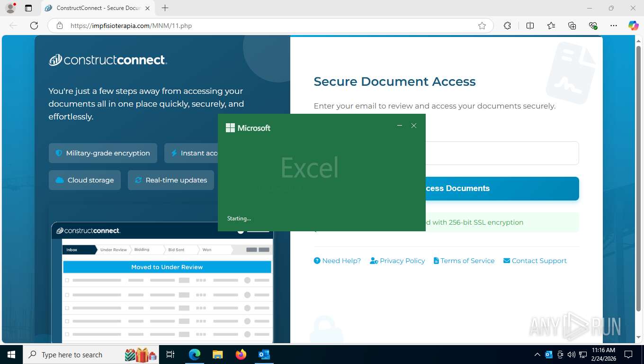Click the Moved to Under Review banner
This screenshot has width=644, height=364.
click(x=167, y=267)
